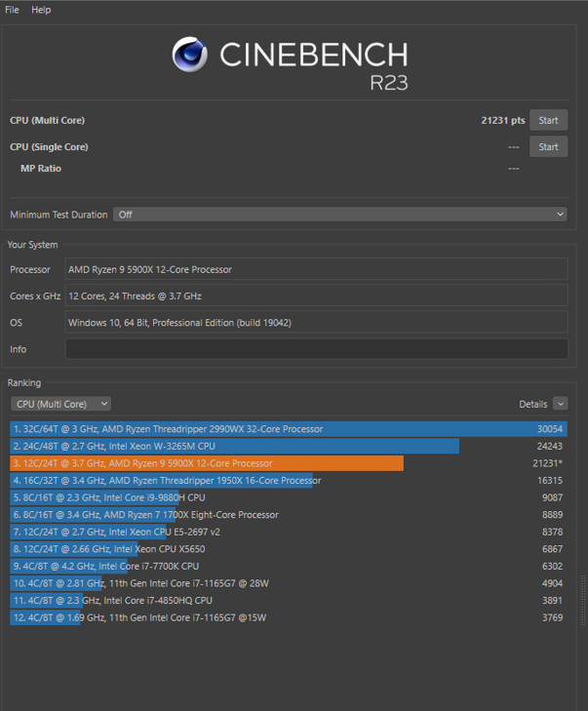Start the CPU (Single Core) test
The height and width of the screenshot is (711, 588).
point(548,146)
